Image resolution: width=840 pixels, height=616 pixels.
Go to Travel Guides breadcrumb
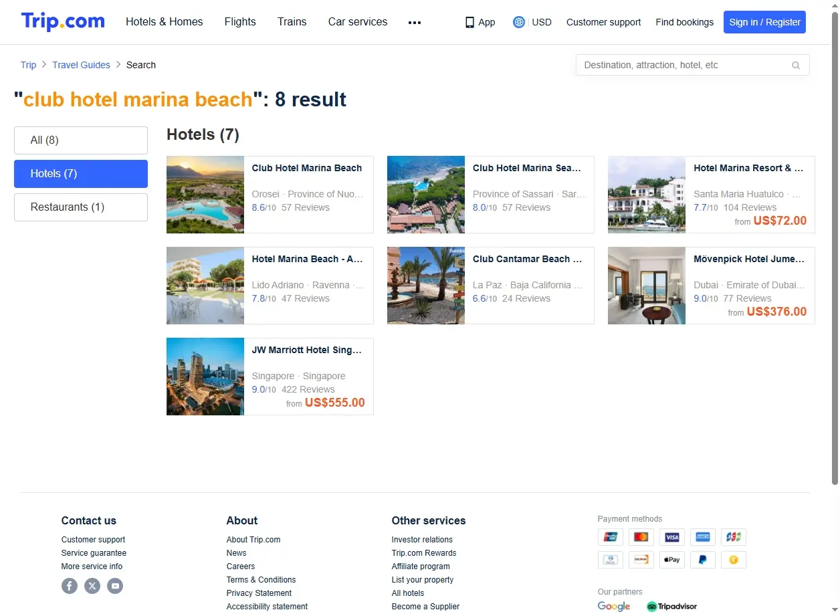[82, 65]
